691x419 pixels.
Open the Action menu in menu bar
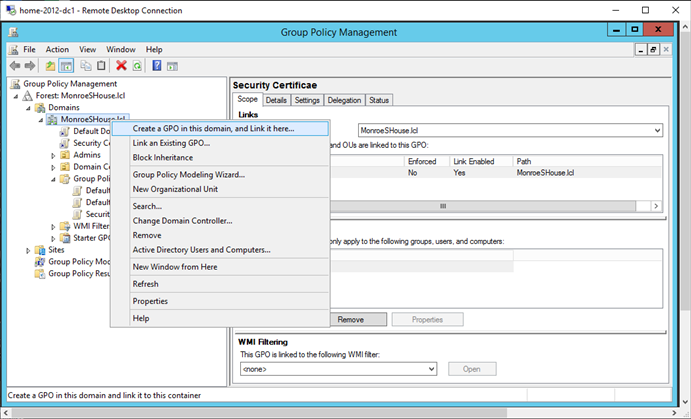pyautogui.click(x=57, y=49)
